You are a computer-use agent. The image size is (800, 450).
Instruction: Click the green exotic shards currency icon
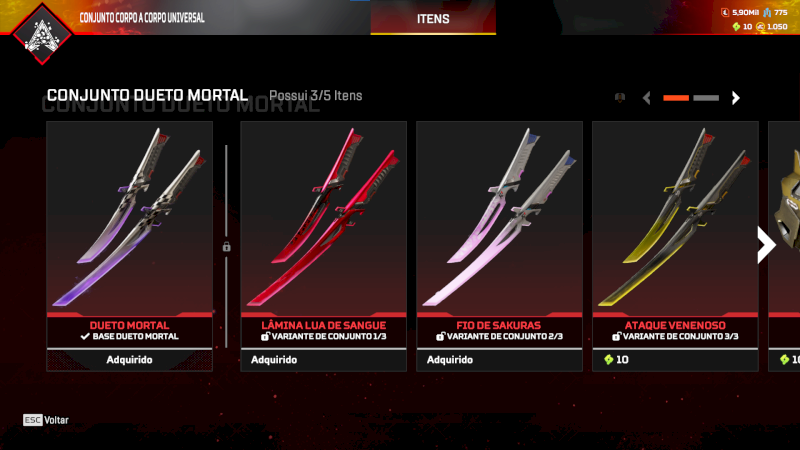coord(736,27)
